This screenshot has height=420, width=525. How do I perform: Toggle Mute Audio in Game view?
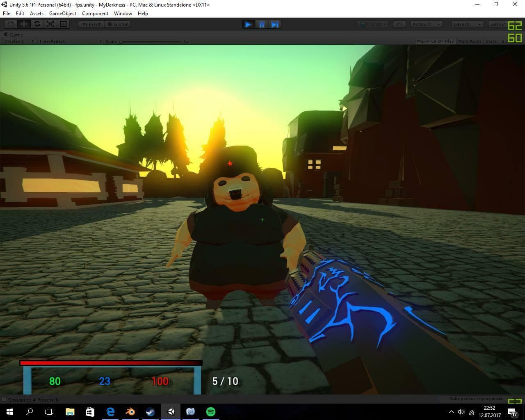click(x=470, y=41)
